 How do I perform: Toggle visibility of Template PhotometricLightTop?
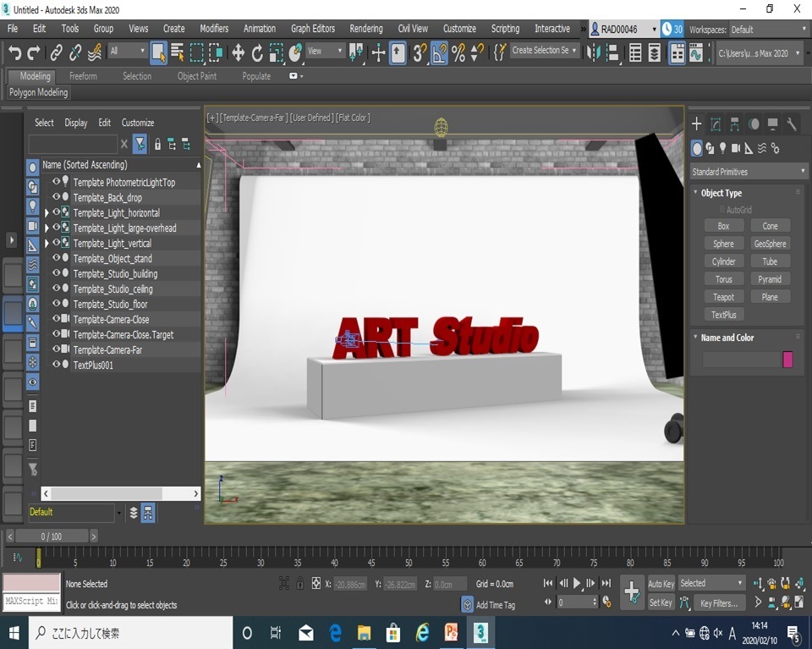[56, 181]
